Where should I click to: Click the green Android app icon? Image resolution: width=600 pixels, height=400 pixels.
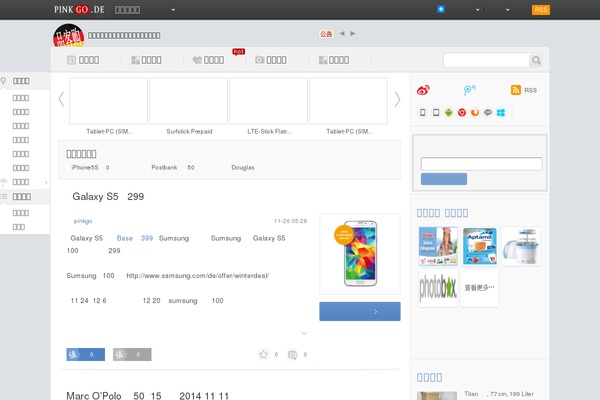click(448, 113)
